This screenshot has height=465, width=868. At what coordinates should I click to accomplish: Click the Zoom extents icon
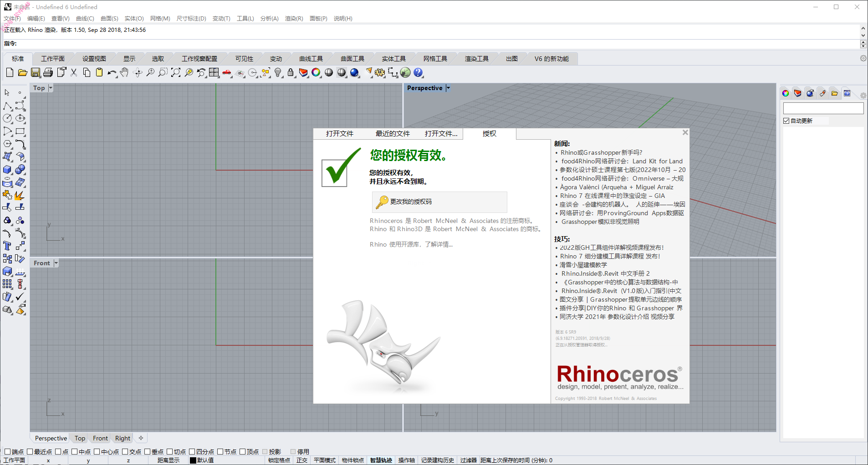click(x=176, y=72)
